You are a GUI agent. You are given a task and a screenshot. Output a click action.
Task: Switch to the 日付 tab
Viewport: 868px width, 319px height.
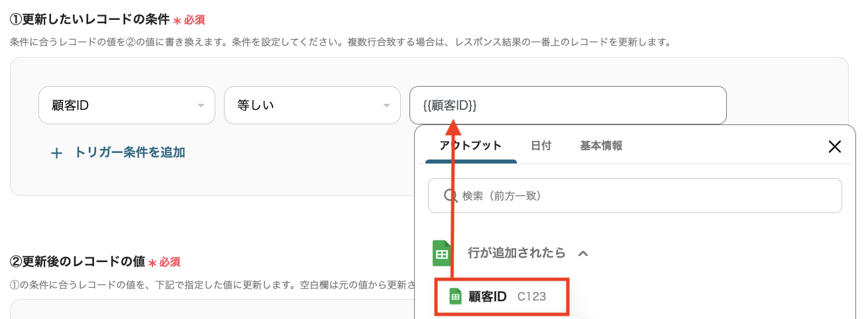[x=541, y=146]
